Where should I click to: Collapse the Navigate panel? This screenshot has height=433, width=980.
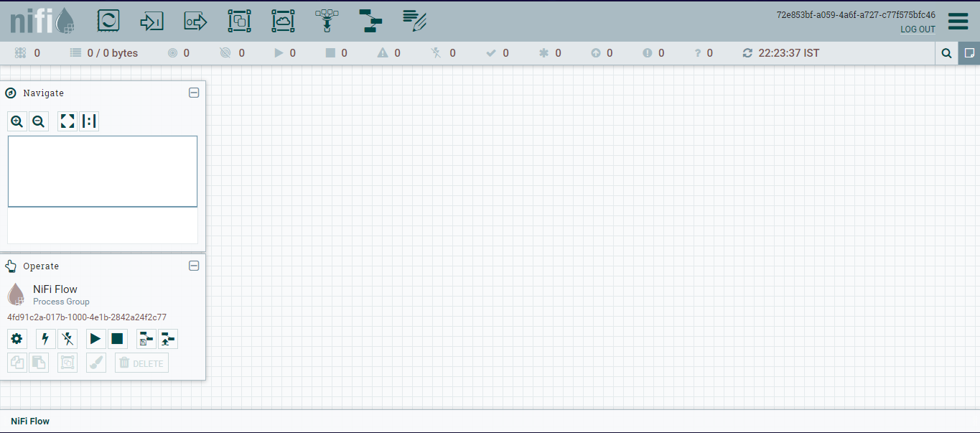pyautogui.click(x=194, y=93)
